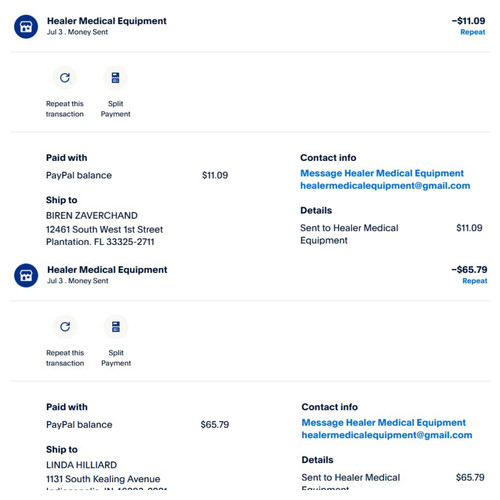Click the healermedicalequipment@gmail.com email in the $11.09 transaction
Viewport: 500px width, 500px height.
(x=385, y=186)
